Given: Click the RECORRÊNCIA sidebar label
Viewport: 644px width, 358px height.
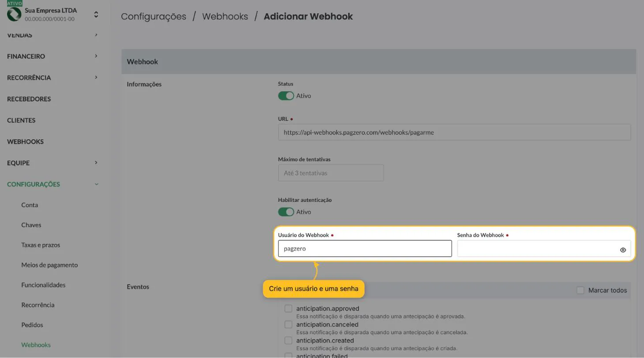Looking at the screenshot, I should coord(29,78).
